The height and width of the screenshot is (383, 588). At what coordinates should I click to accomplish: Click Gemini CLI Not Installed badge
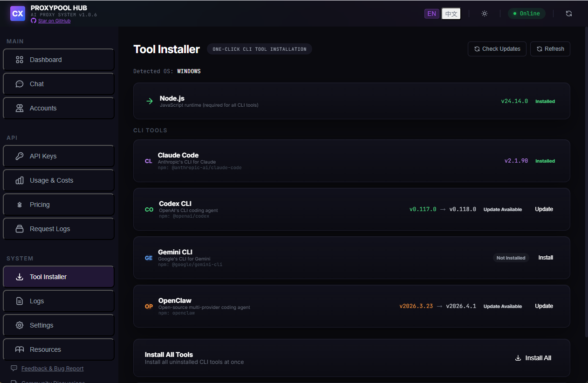coord(511,258)
